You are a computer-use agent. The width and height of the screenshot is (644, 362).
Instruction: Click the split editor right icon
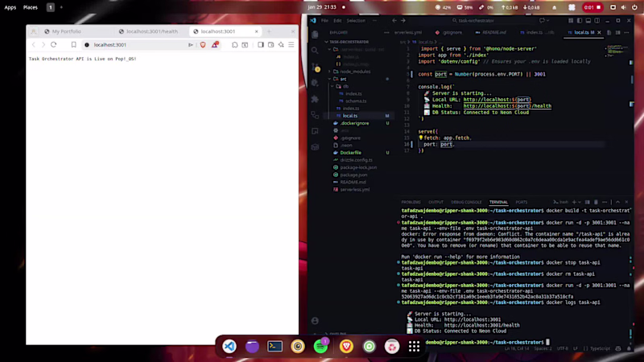point(617,32)
